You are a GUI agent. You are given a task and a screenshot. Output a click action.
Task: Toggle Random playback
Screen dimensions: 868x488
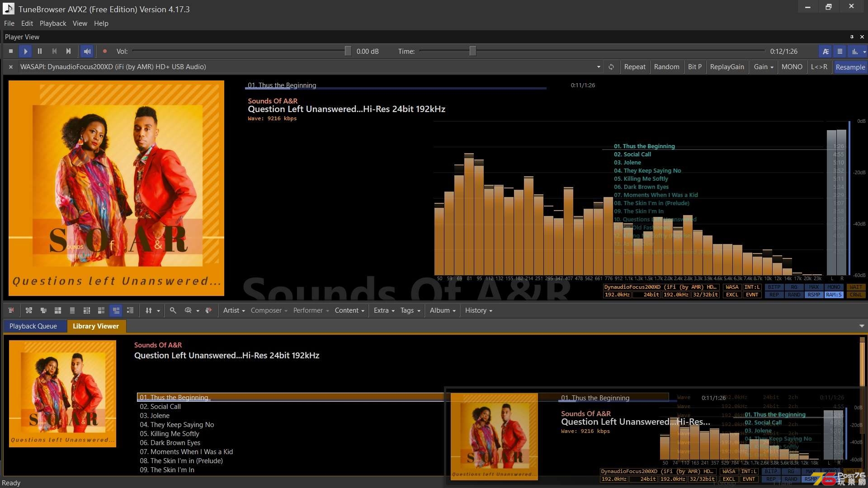666,67
